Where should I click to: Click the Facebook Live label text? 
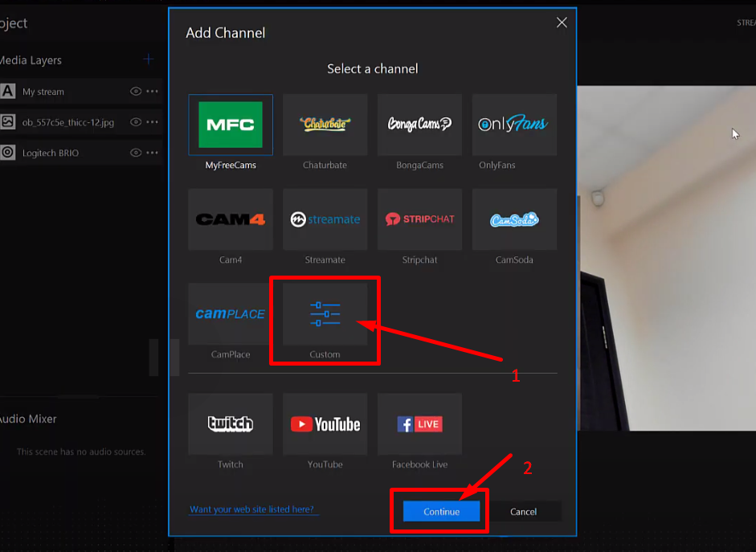[x=419, y=464]
